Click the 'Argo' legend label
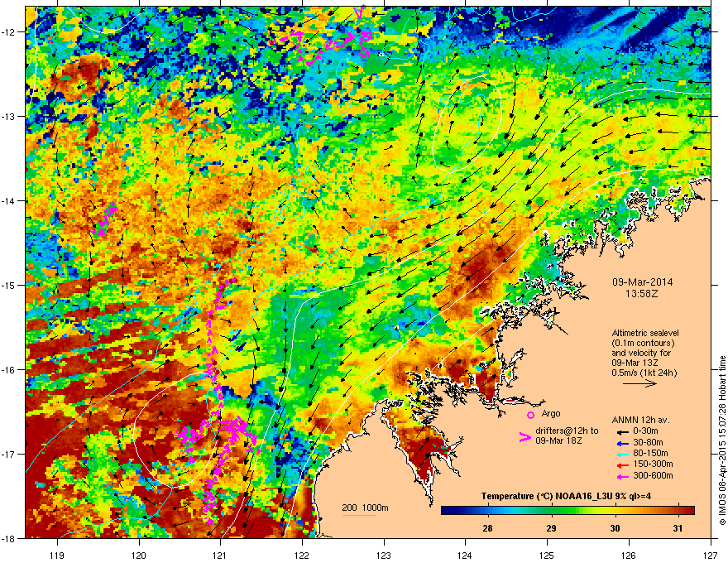This screenshot has height=563, width=728. (551, 413)
